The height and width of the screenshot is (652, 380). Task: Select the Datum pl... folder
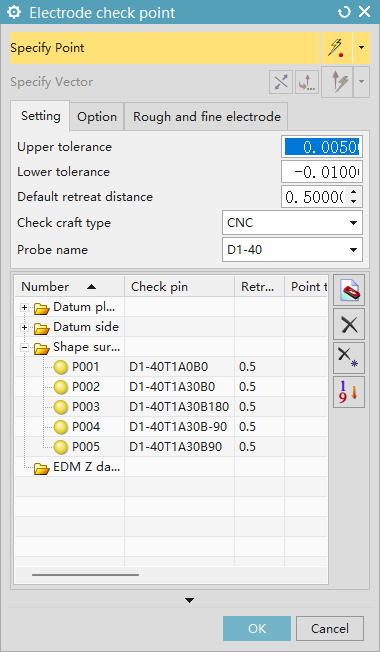tap(75, 307)
